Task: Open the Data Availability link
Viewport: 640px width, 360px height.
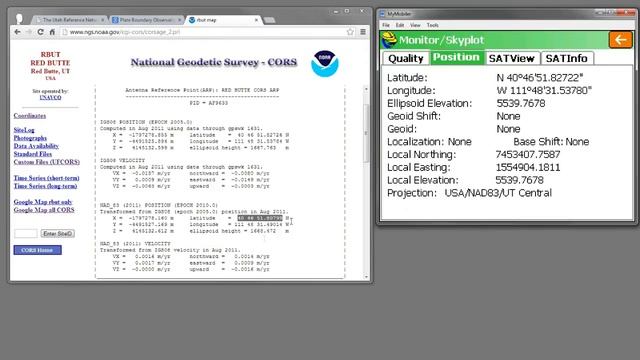Action: (x=36, y=146)
